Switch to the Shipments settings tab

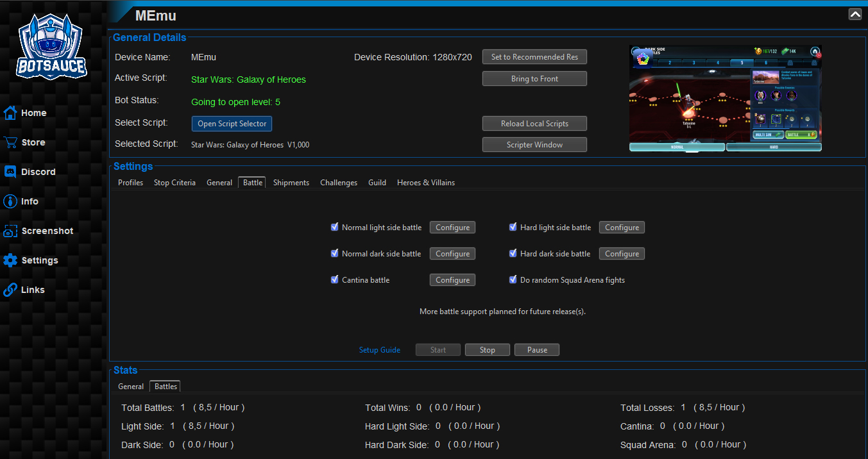[291, 183]
